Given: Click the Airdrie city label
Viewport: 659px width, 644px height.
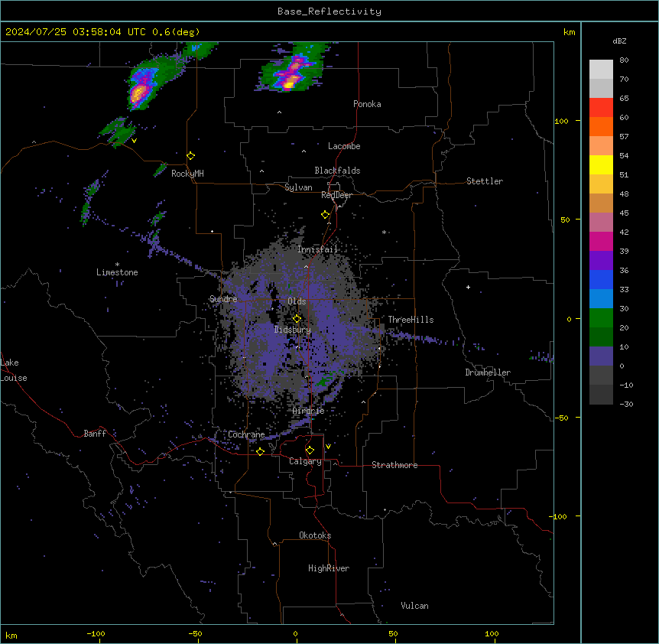Looking at the screenshot, I should click(x=309, y=411).
